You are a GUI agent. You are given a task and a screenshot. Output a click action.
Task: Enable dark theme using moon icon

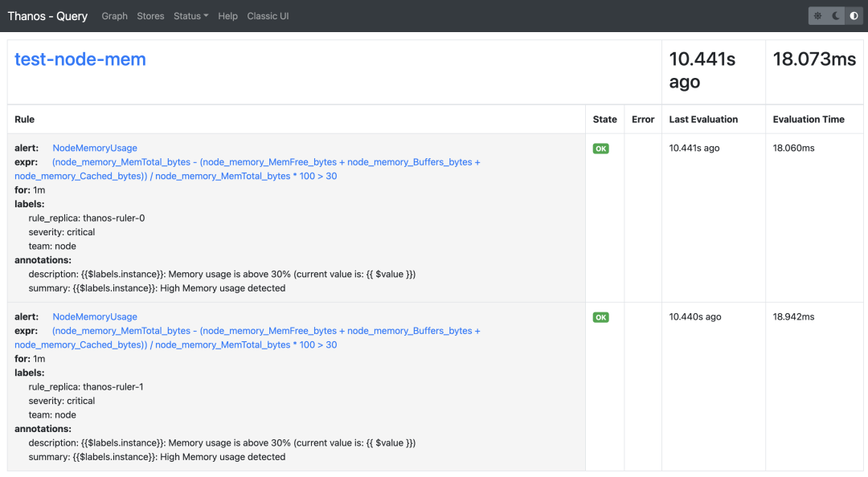pyautogui.click(x=836, y=16)
